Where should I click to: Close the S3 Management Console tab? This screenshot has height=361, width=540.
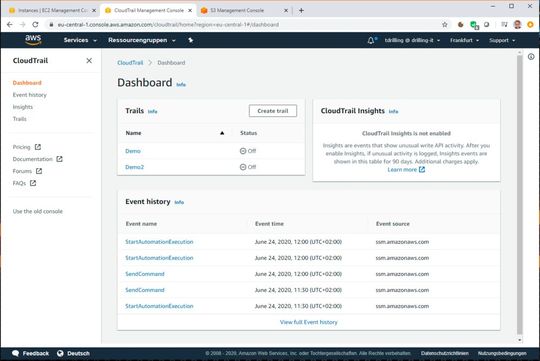click(x=286, y=10)
